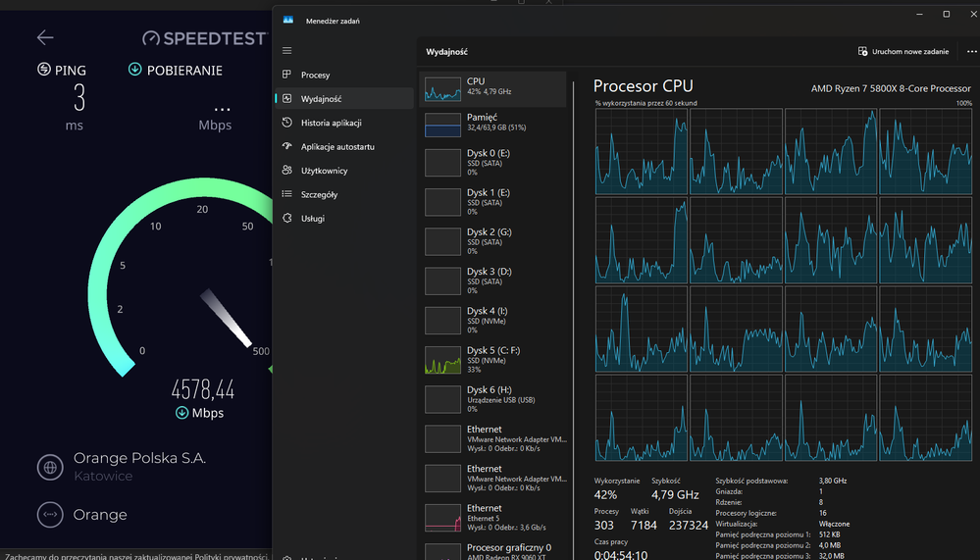Viewport: 980px width, 560px height.
Task: Click privacy policy notice in Speedtest
Action: point(136,556)
